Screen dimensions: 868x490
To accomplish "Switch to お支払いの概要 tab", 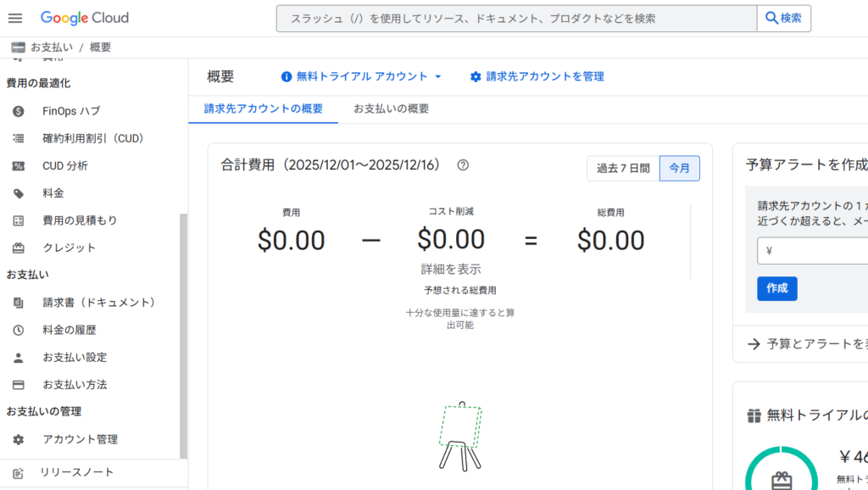I will pos(391,109).
